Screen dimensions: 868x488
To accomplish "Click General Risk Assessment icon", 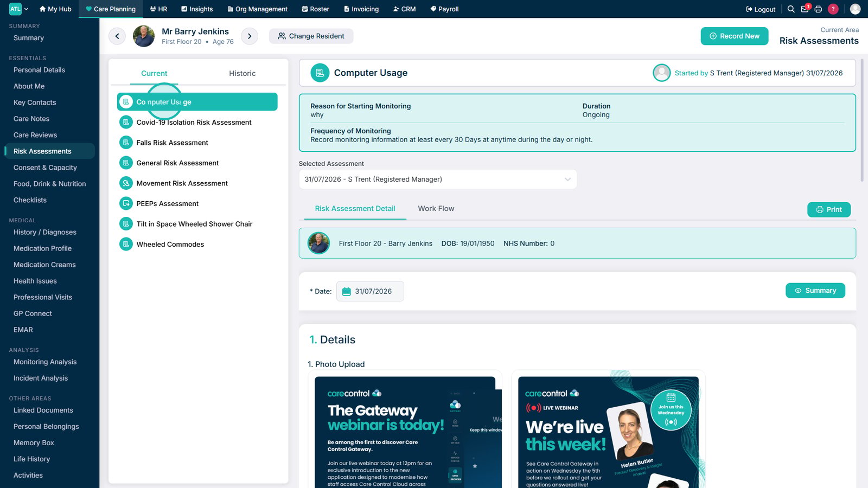I will [x=126, y=163].
